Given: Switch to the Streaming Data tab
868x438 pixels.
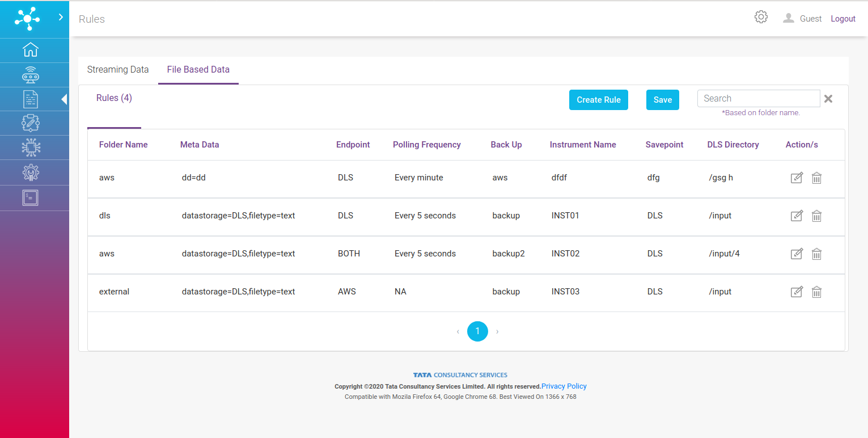Looking at the screenshot, I should coord(118,70).
